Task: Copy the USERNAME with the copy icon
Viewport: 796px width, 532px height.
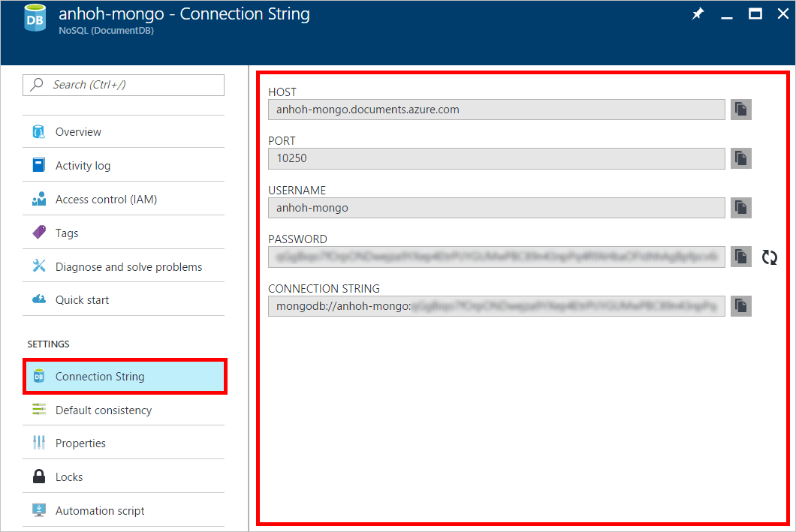Action: click(x=740, y=207)
